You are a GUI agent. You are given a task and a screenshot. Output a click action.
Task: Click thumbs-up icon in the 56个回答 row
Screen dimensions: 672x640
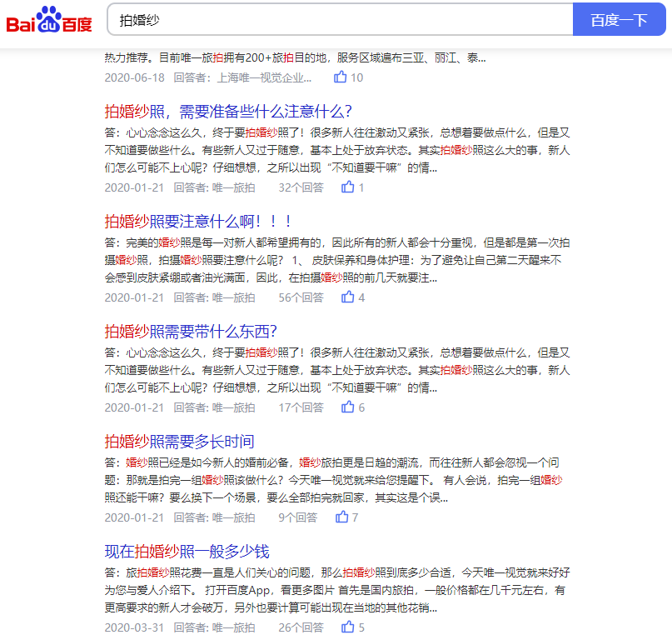[x=347, y=297]
